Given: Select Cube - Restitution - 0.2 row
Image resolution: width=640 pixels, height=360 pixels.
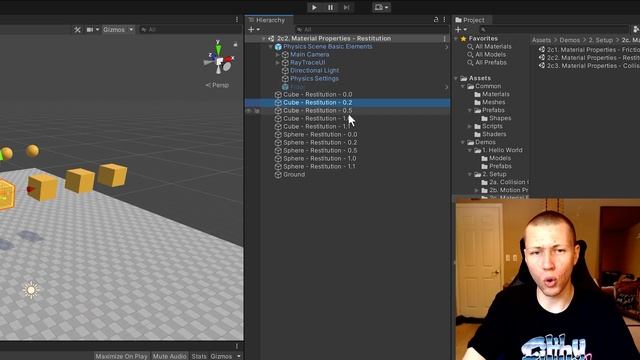Looking at the screenshot, I should tap(347, 102).
